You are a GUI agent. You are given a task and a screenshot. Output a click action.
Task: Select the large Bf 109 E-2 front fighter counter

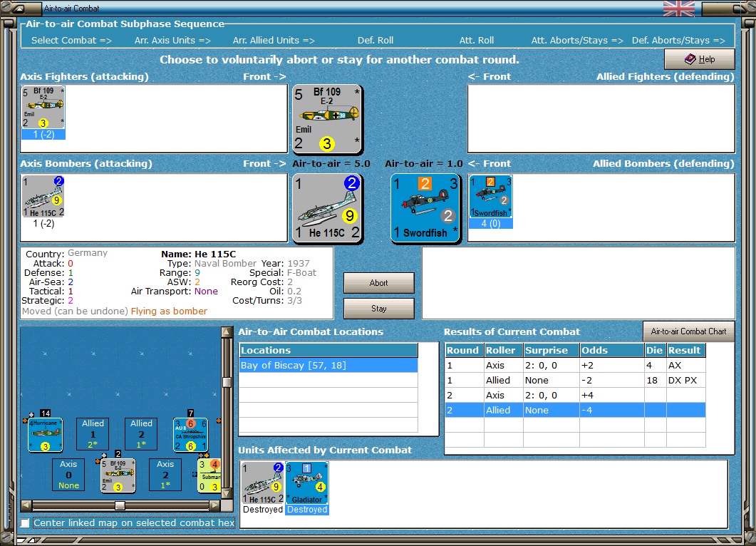point(327,120)
